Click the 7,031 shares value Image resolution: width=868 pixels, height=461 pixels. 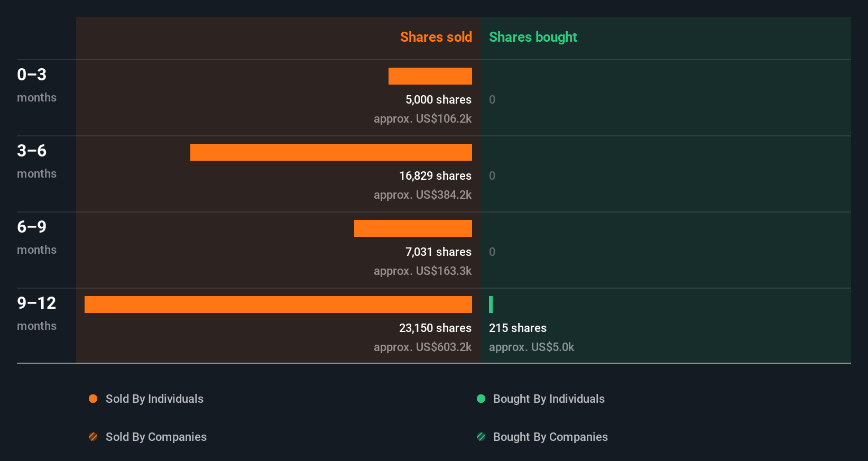pyautogui.click(x=438, y=252)
